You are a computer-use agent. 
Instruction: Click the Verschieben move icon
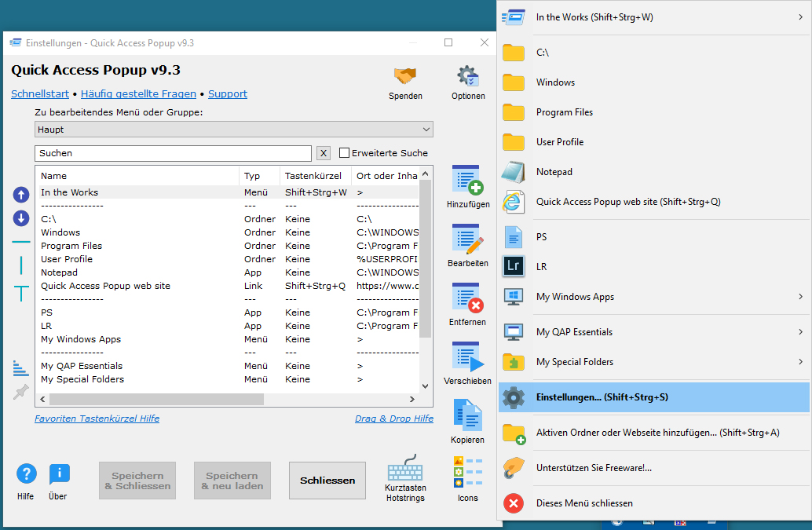click(467, 357)
